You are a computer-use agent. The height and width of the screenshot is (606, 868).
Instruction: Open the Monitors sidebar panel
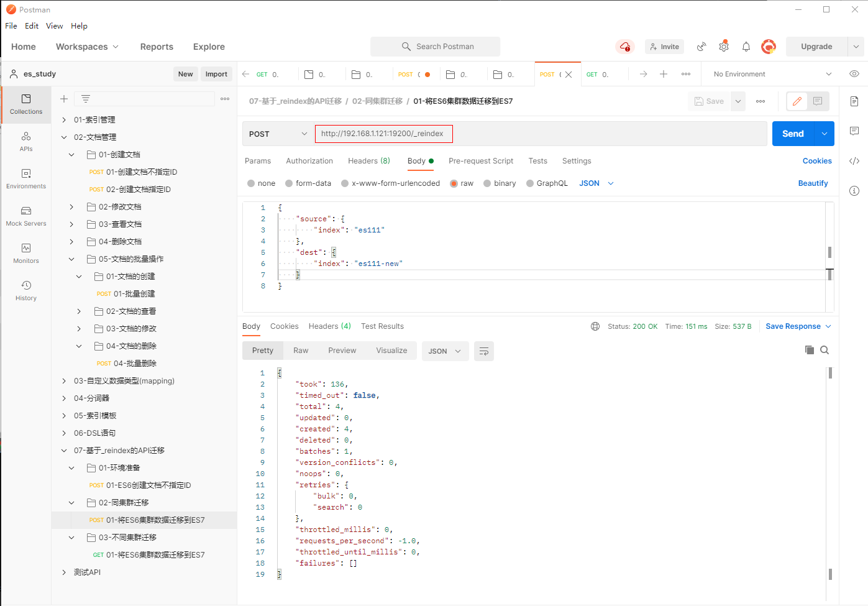26,253
